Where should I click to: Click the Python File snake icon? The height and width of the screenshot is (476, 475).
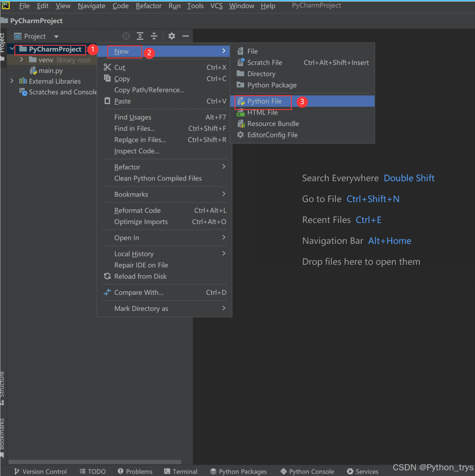[241, 101]
